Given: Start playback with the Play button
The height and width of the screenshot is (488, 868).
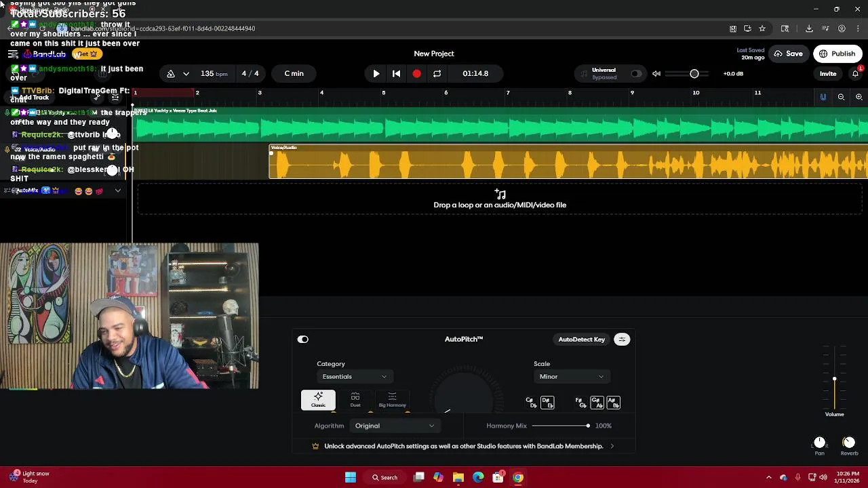Looking at the screenshot, I should (376, 73).
